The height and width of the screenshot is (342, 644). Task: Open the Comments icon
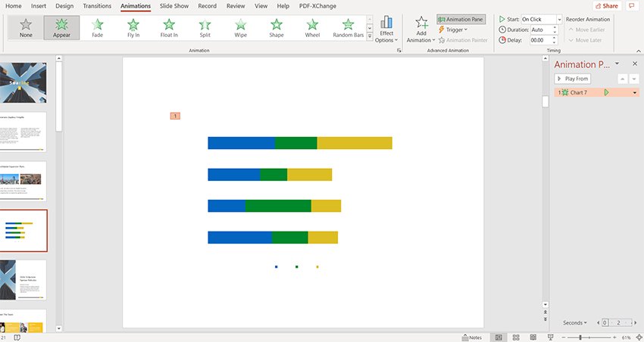[x=632, y=6]
